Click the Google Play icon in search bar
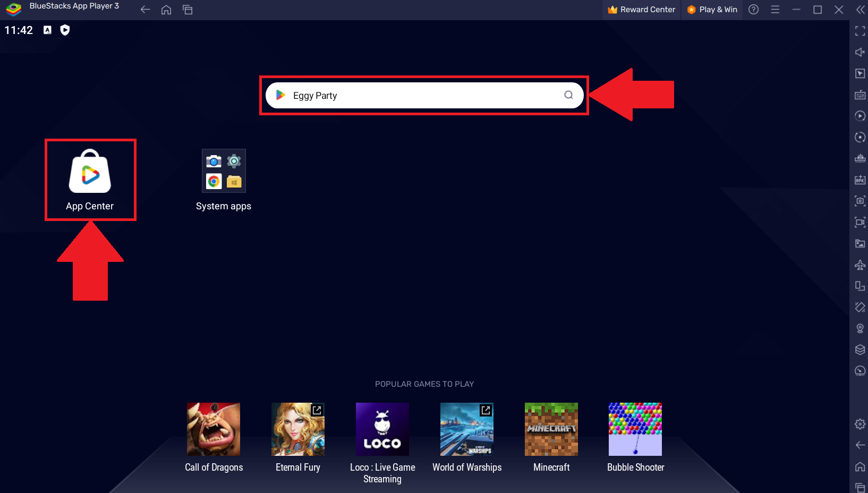 (280, 96)
